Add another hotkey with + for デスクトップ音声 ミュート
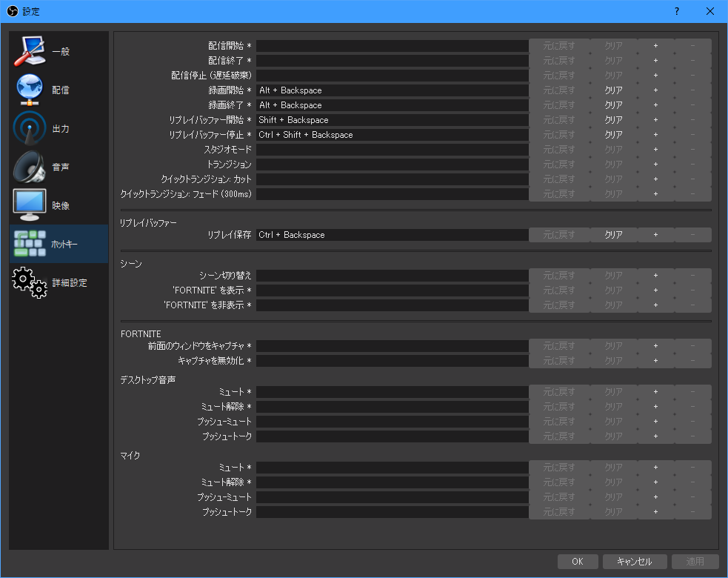The image size is (728, 578). [x=655, y=392]
